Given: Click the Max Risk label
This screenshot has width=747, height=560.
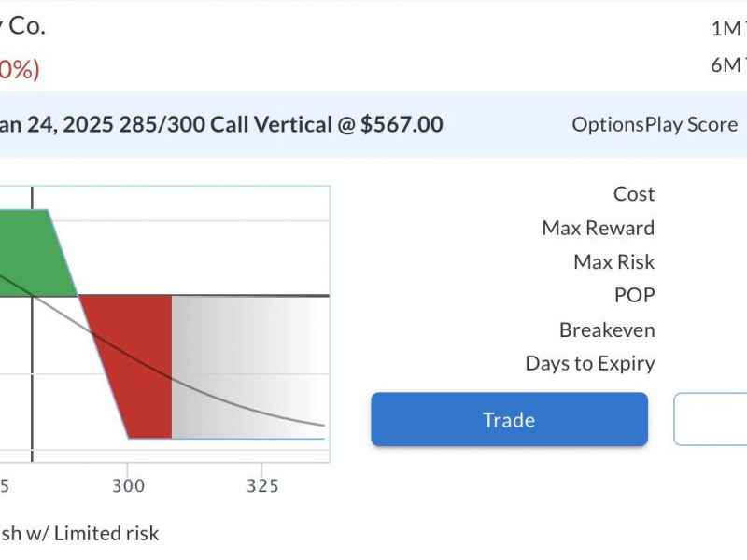Looking at the screenshot, I should 614,261.
